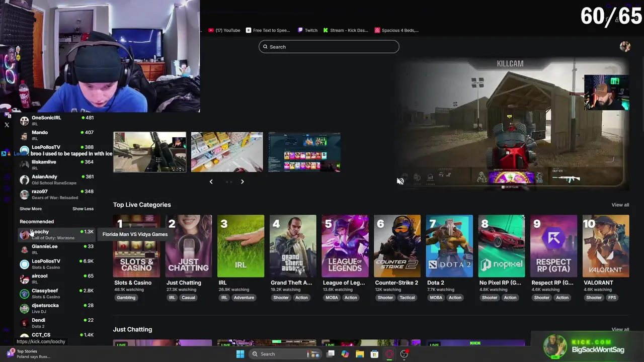Screen dimensions: 644x362
Task: Click the Adventure tag under IRL
Action: click(244, 298)
